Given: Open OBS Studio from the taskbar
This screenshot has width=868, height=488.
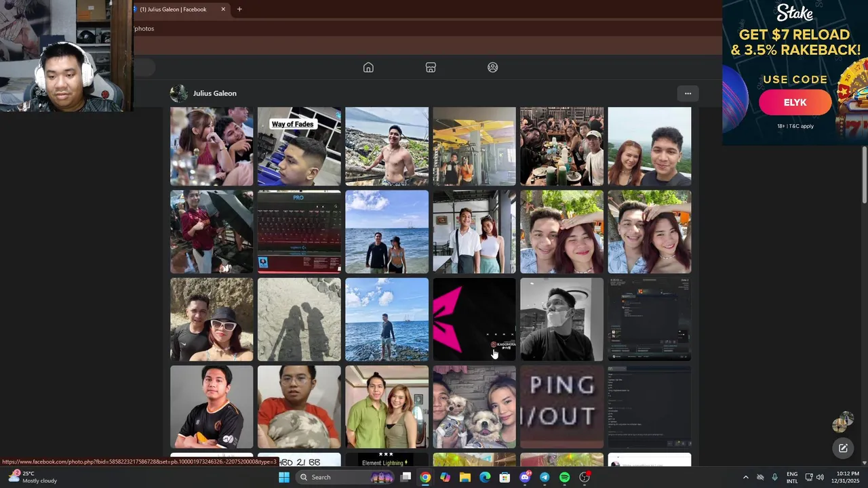Looking at the screenshot, I should tap(585, 477).
